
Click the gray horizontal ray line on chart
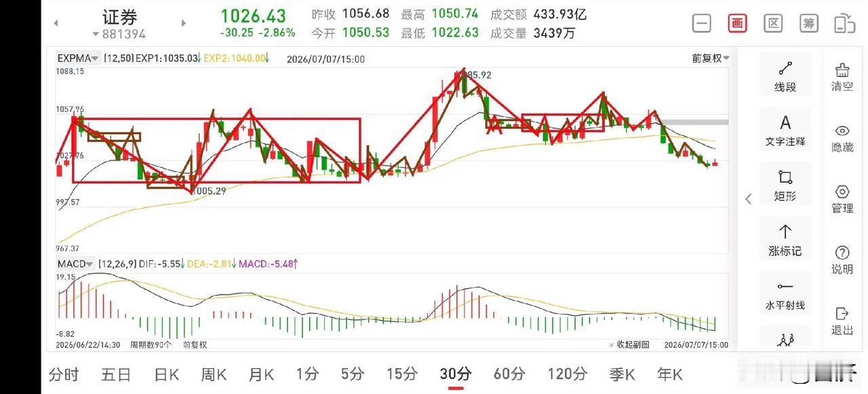click(694, 122)
